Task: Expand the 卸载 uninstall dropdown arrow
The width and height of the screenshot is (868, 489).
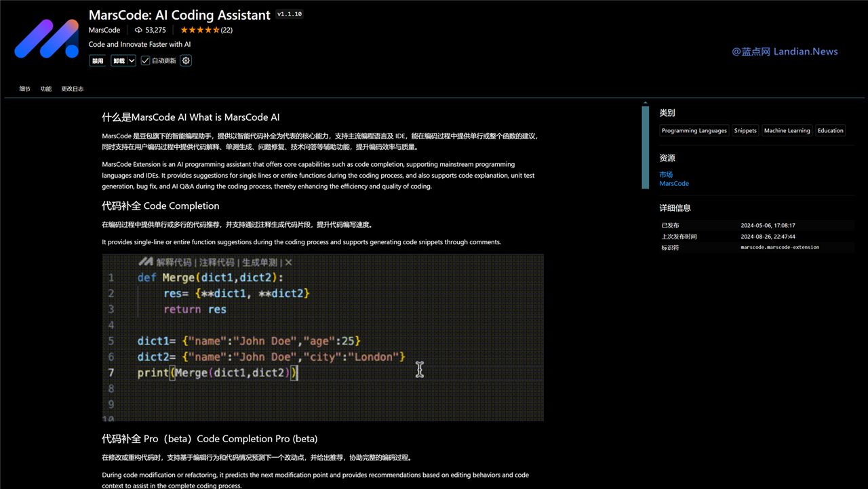Action: pos(132,60)
